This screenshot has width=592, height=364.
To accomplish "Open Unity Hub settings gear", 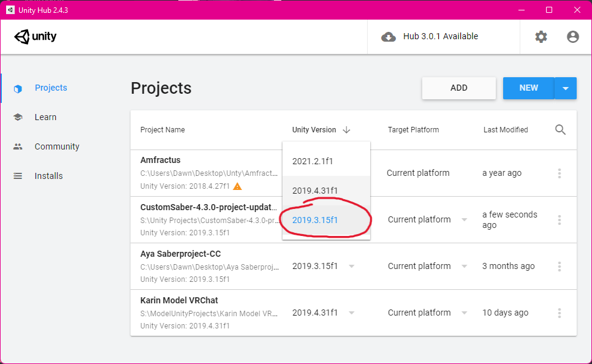I will point(541,36).
